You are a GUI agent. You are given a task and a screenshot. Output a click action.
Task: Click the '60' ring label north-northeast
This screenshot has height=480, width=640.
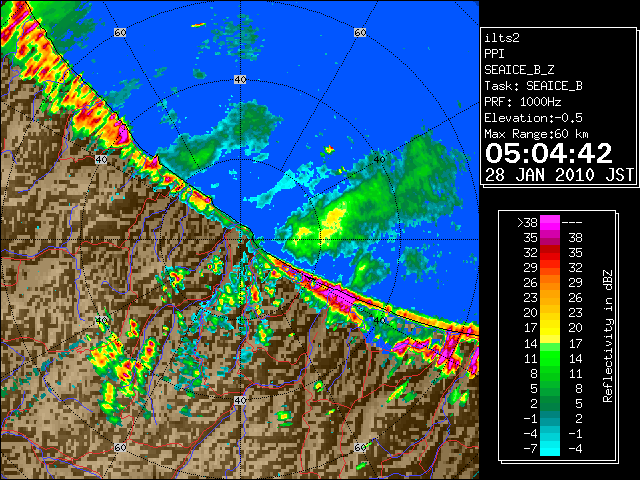click(360, 33)
